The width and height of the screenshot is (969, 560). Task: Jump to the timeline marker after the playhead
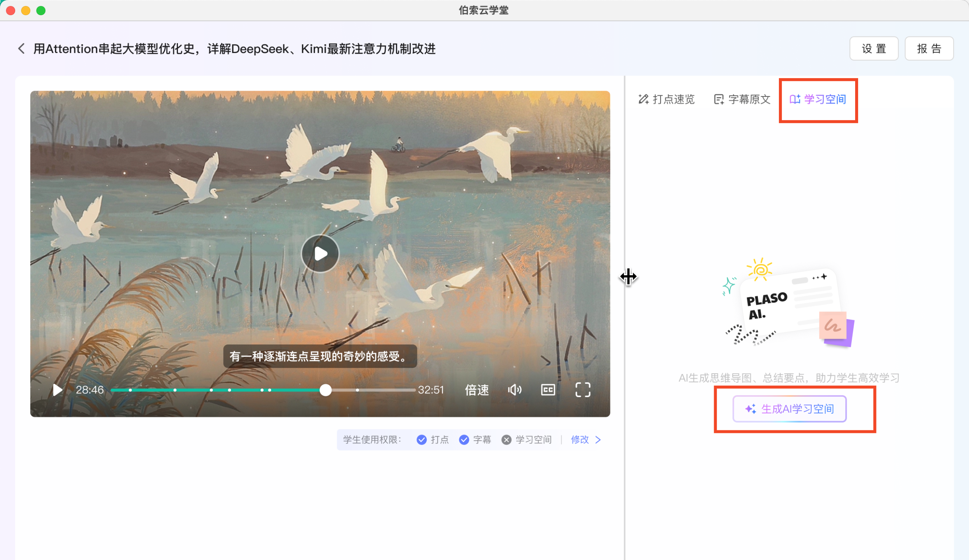click(358, 390)
